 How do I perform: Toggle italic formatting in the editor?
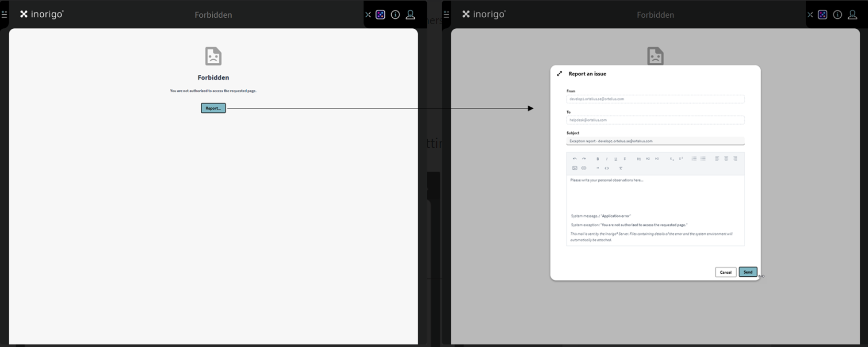tap(607, 159)
